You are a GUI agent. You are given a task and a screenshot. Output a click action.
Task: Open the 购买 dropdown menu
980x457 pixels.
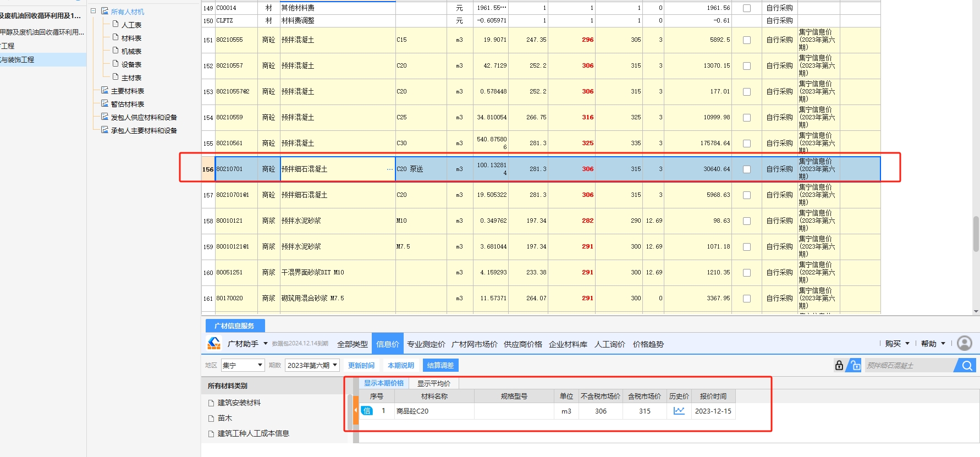[x=897, y=344]
